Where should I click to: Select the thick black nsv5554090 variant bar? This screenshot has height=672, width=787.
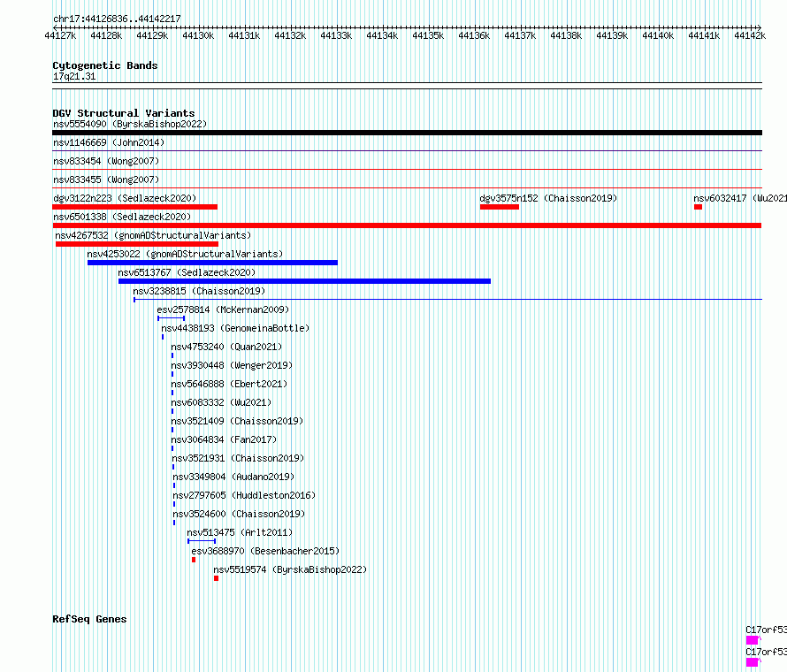pyautogui.click(x=407, y=133)
